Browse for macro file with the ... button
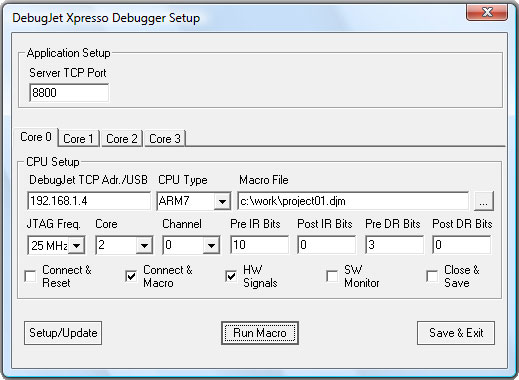 click(483, 201)
